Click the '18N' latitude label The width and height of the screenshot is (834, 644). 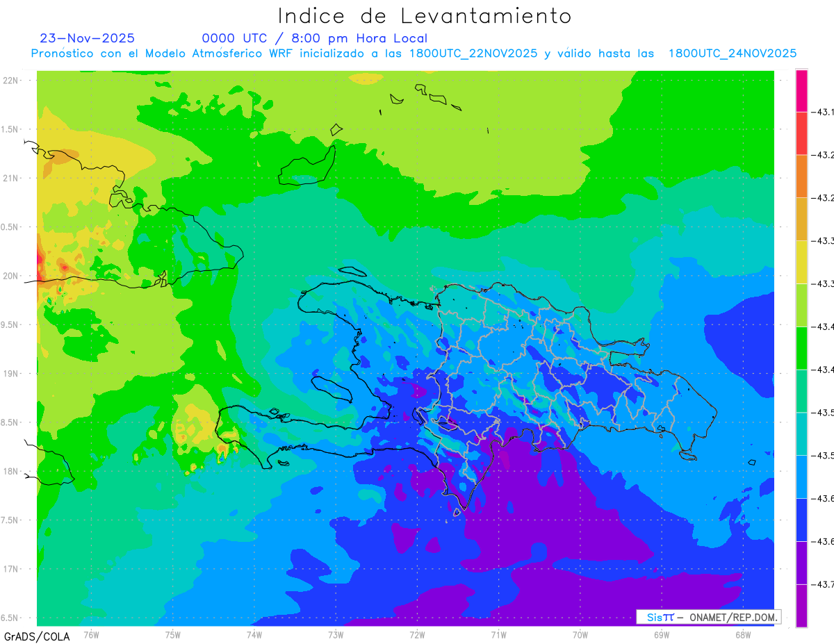point(12,471)
